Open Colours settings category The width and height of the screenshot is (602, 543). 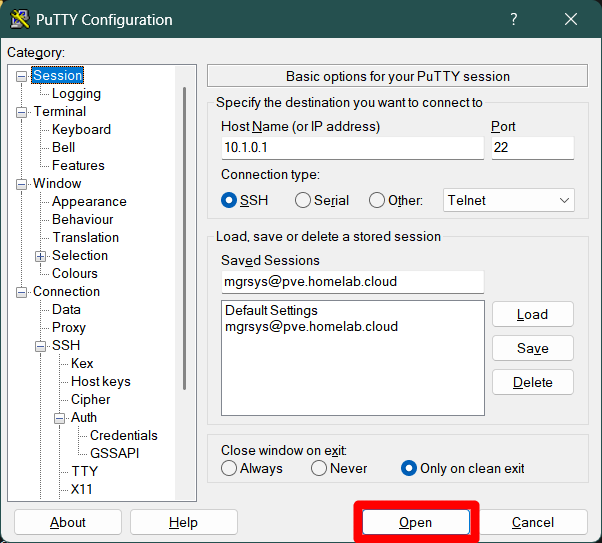(x=74, y=273)
